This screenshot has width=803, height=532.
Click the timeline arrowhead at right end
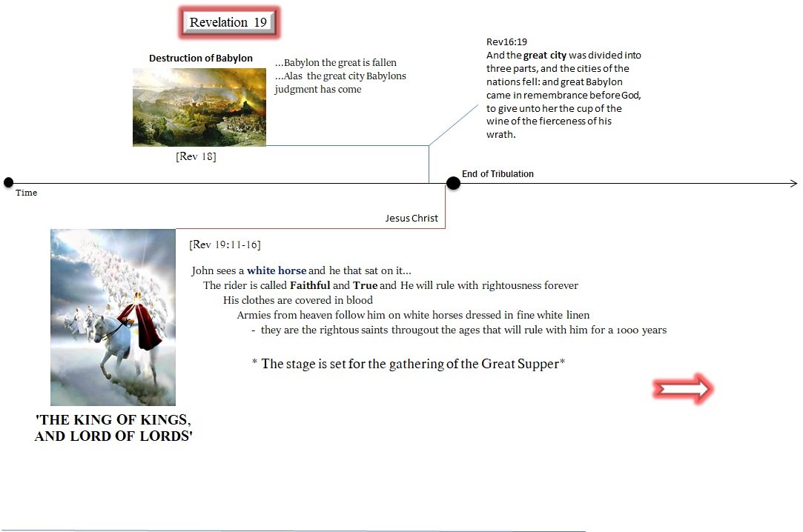point(793,183)
